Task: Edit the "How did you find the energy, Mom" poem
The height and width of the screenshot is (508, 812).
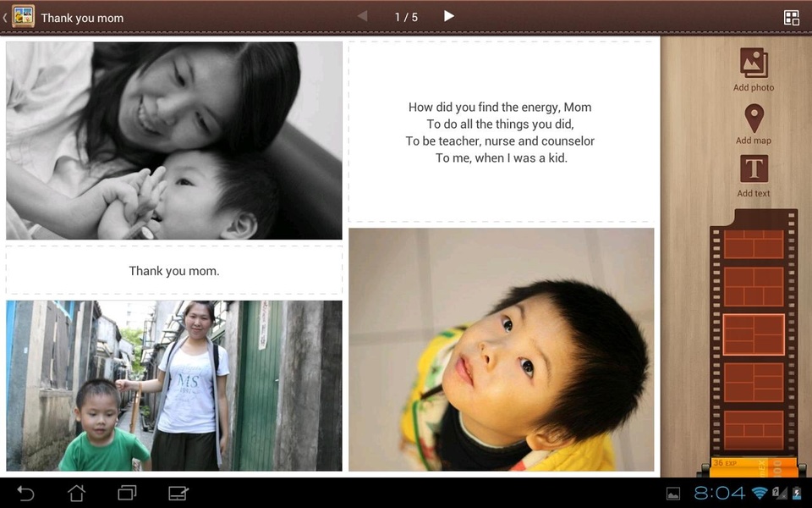Action: (x=500, y=132)
